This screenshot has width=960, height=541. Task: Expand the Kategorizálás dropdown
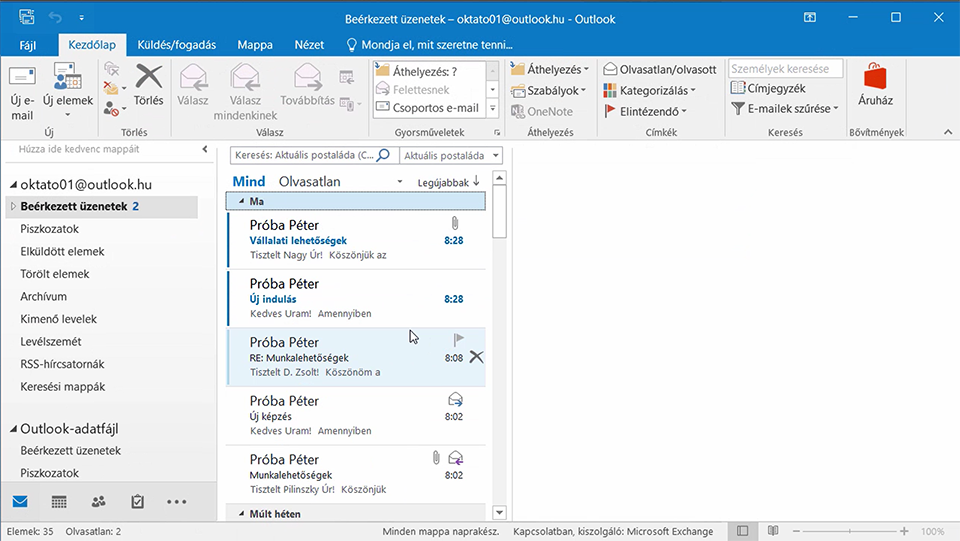point(650,91)
